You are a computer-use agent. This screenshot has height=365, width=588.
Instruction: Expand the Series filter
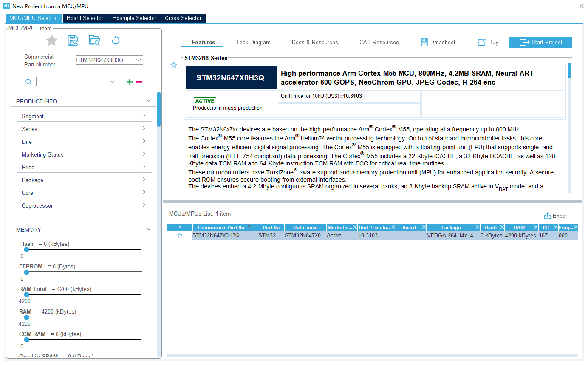(144, 128)
